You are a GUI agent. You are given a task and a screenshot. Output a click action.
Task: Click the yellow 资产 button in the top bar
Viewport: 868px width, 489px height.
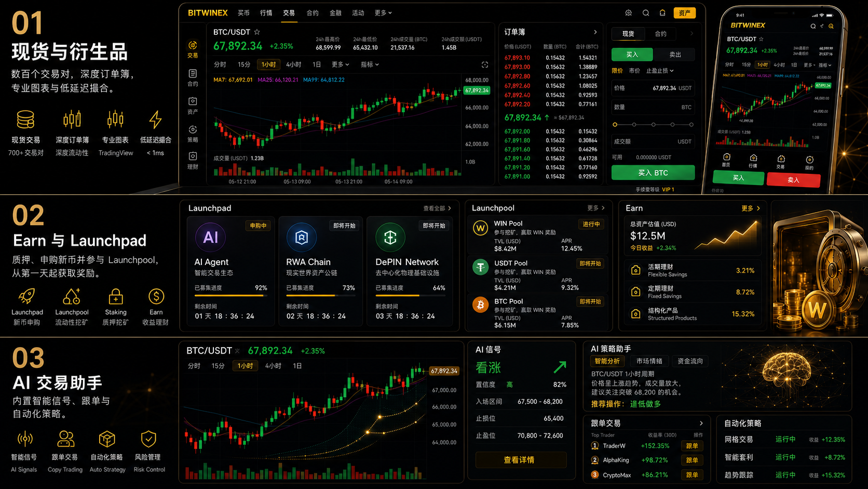tap(684, 13)
